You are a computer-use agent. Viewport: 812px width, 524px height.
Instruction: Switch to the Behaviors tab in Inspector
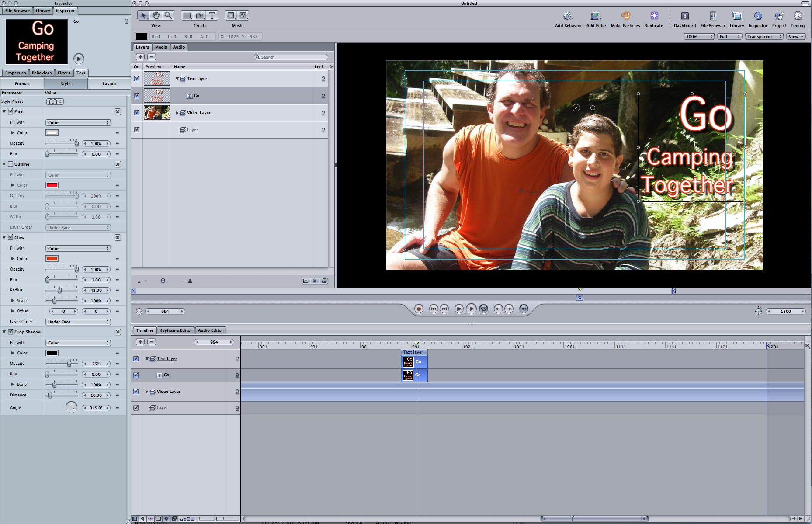tap(42, 73)
